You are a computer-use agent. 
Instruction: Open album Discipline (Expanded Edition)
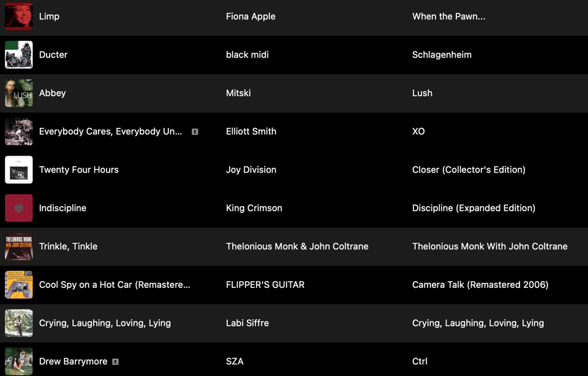473,208
